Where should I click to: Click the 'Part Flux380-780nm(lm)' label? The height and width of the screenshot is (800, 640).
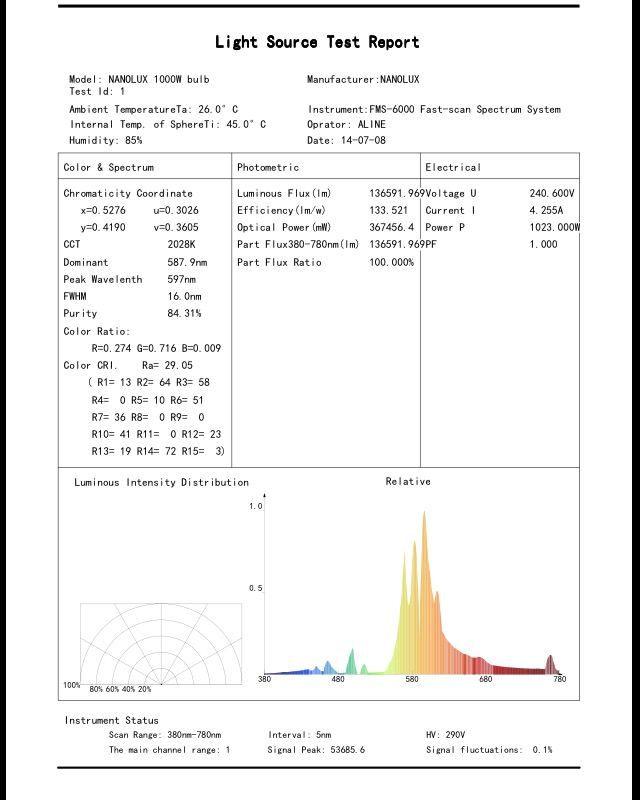click(298, 244)
